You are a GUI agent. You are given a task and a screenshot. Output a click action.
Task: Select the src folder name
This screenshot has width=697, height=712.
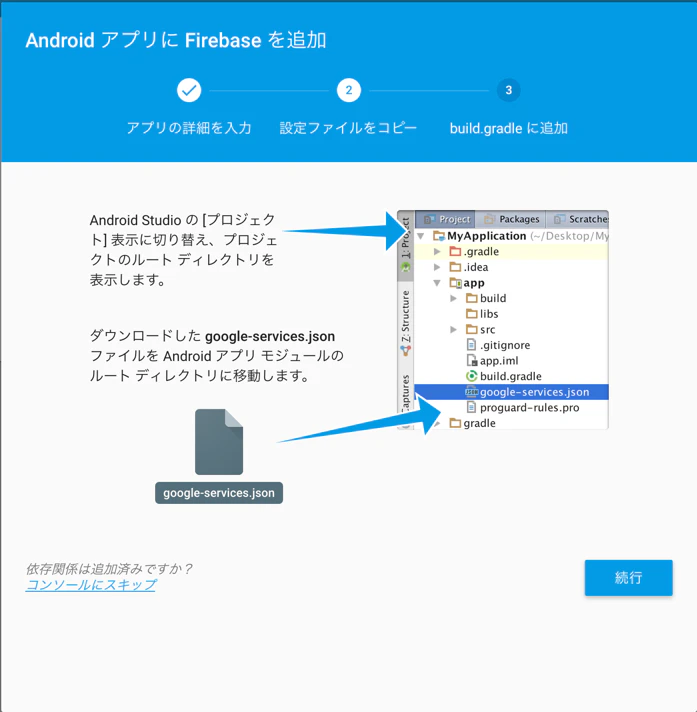488,330
